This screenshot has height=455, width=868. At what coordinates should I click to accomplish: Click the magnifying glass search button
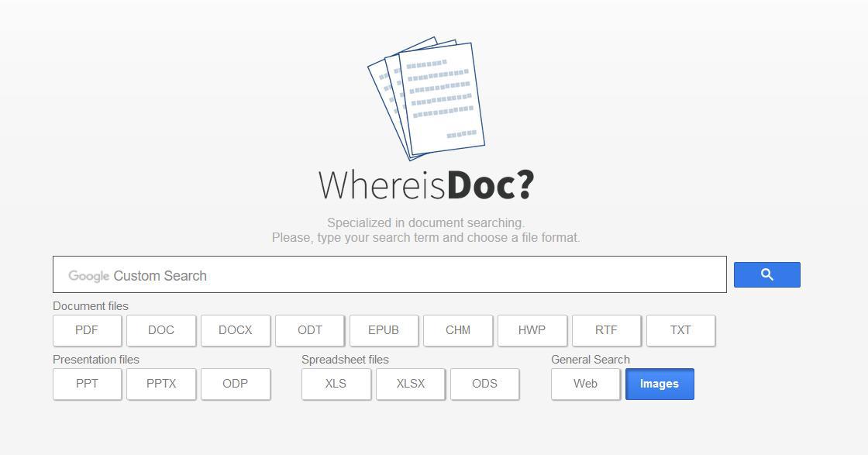tap(766, 274)
